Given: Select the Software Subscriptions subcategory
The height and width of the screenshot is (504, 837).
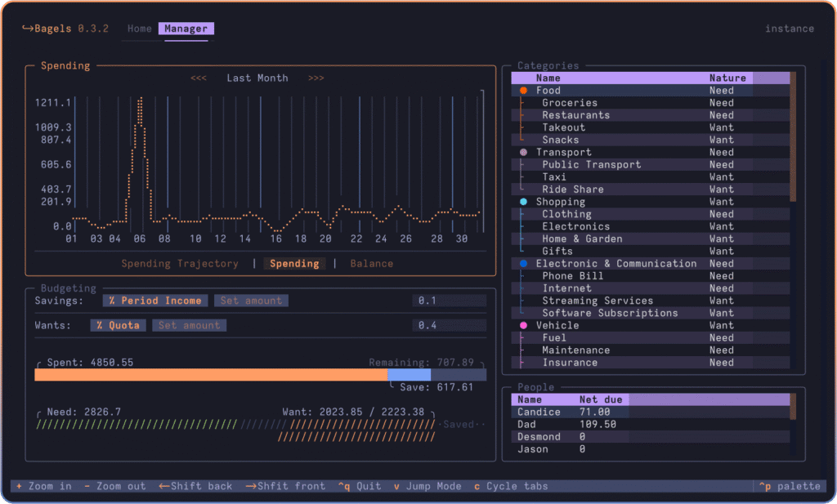Looking at the screenshot, I should point(650,313).
